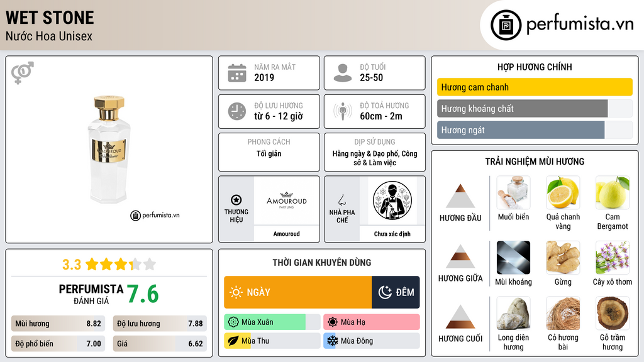This screenshot has height=362, width=644.
Task: Open the Gừng note image
Action: pos(563,258)
